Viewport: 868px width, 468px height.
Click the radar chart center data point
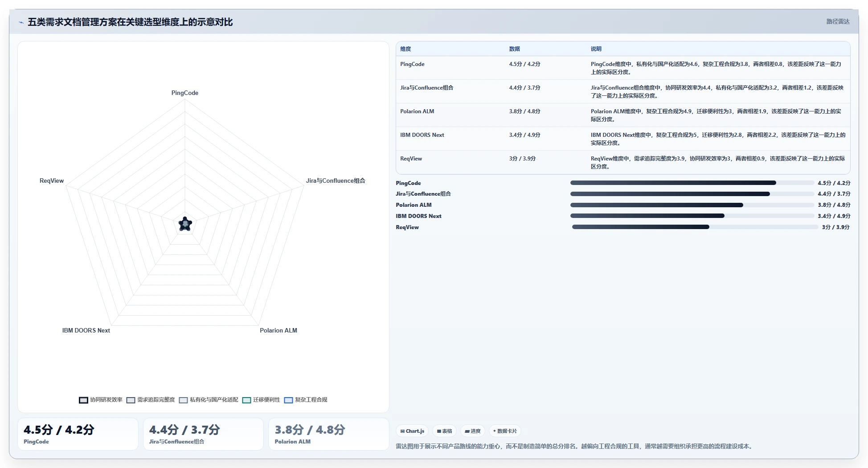[x=185, y=224]
